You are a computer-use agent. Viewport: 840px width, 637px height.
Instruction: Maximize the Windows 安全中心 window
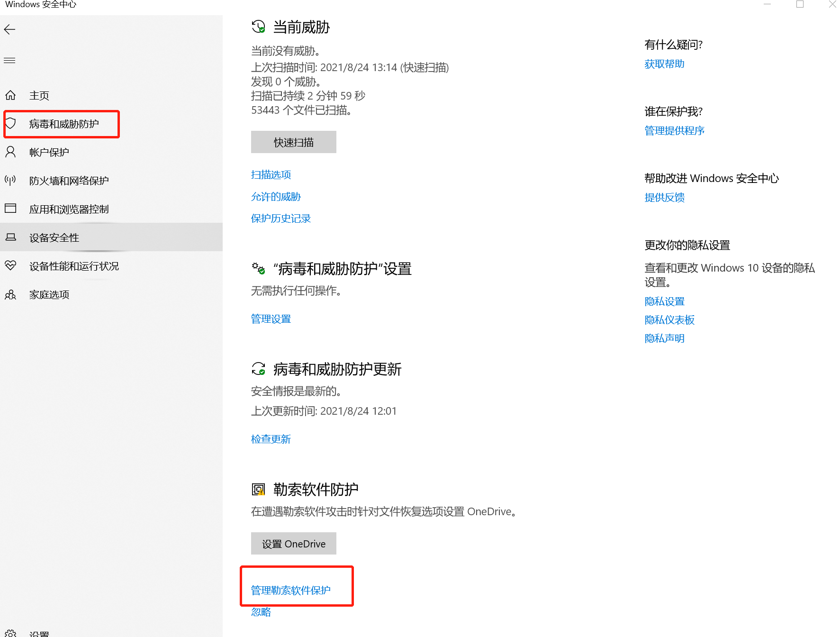(x=800, y=4)
